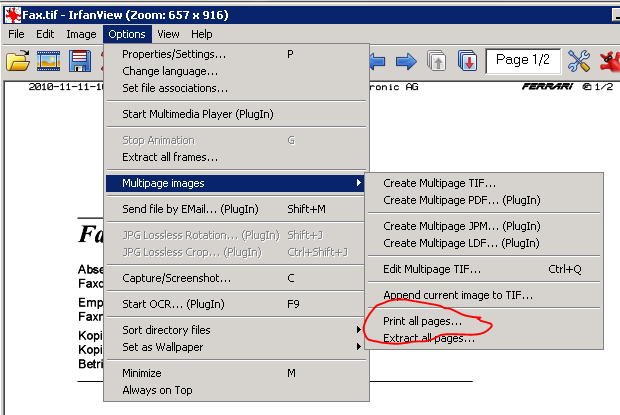This screenshot has height=415, width=620.
Task: Choose Extract all pages from submenu
Action: pos(428,338)
